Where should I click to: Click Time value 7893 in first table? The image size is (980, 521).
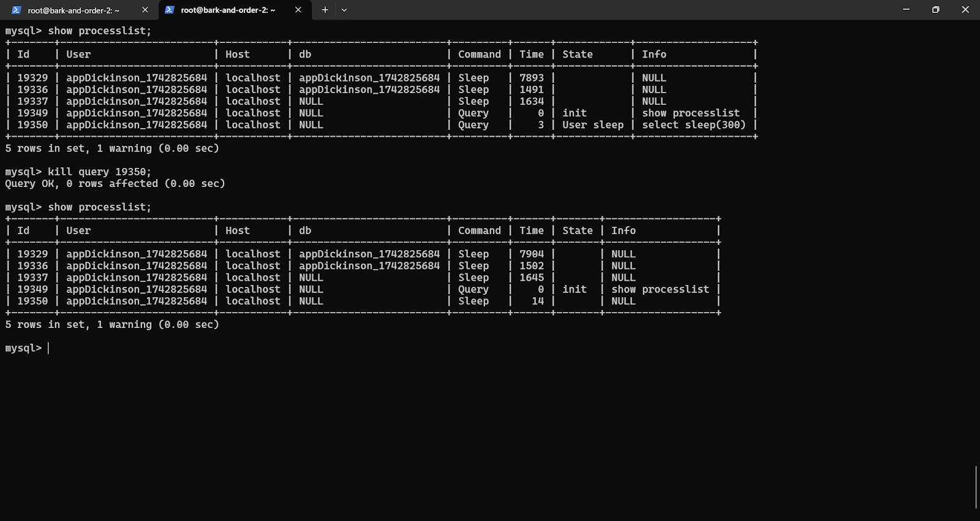tap(531, 78)
